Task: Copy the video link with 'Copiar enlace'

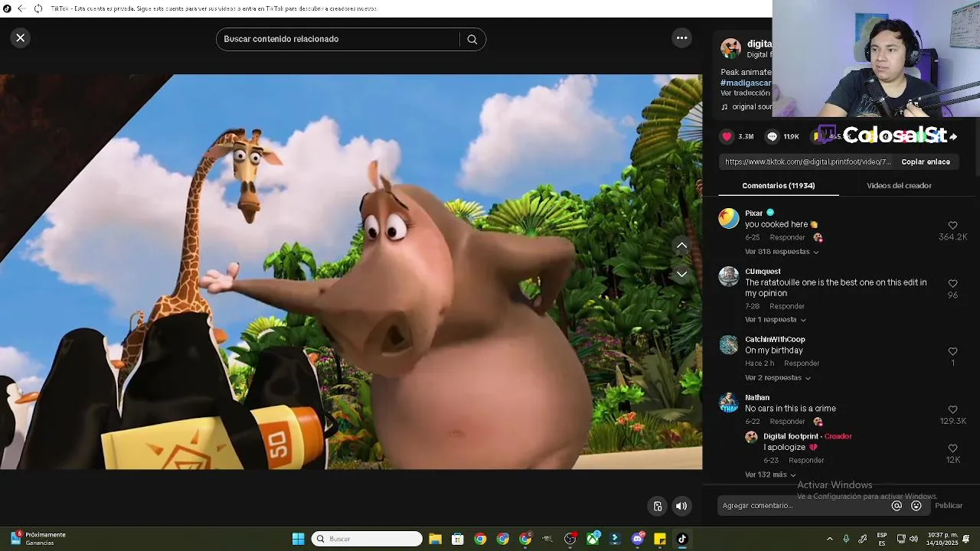Action: [926, 162]
